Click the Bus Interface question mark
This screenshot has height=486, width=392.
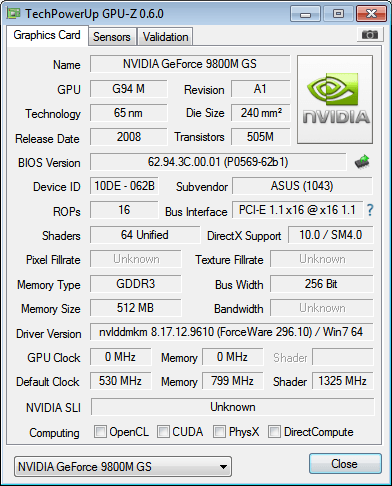370,210
